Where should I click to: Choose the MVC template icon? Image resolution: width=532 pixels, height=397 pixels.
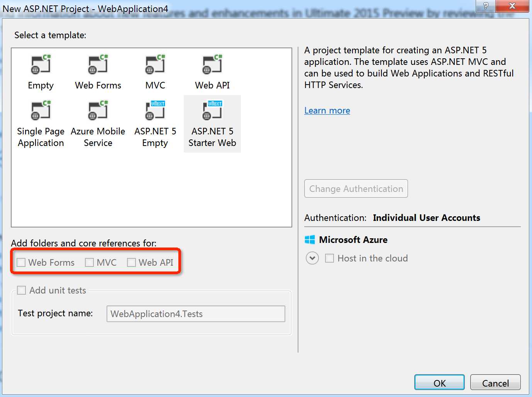155,64
